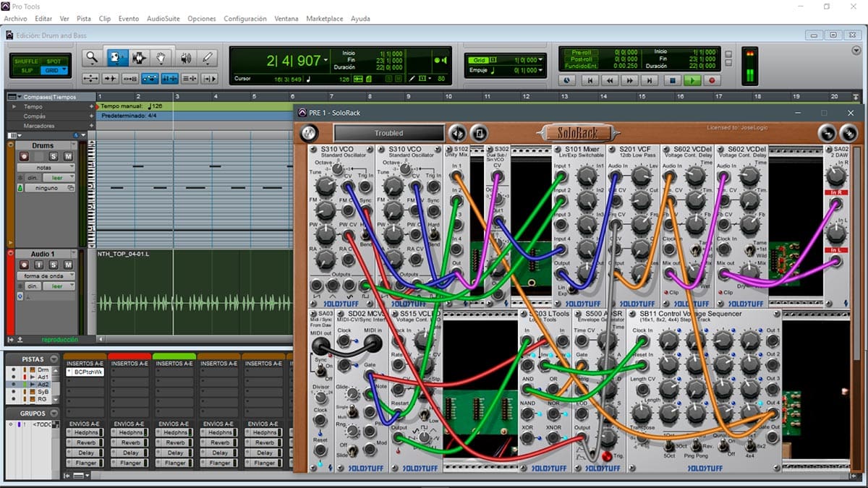This screenshot has height=488, width=868.
Task: Click the SoloRack 'Troubled' preset name display
Action: click(x=389, y=133)
